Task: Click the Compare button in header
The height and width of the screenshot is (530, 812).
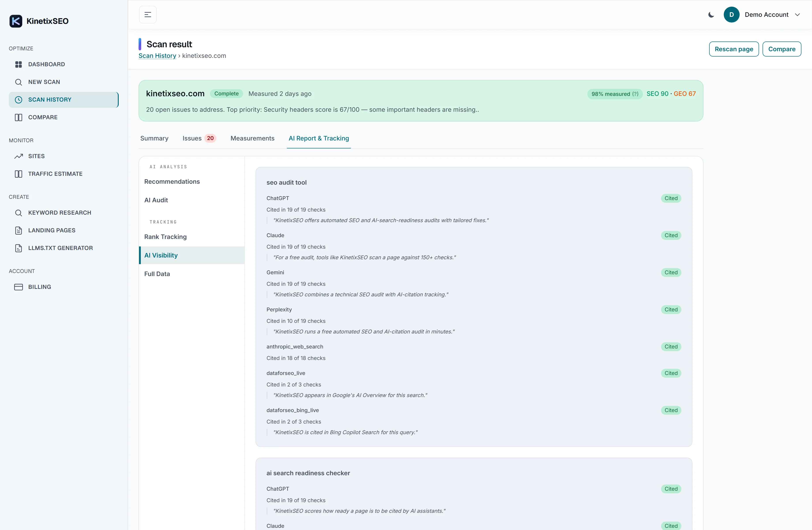Action: point(782,49)
